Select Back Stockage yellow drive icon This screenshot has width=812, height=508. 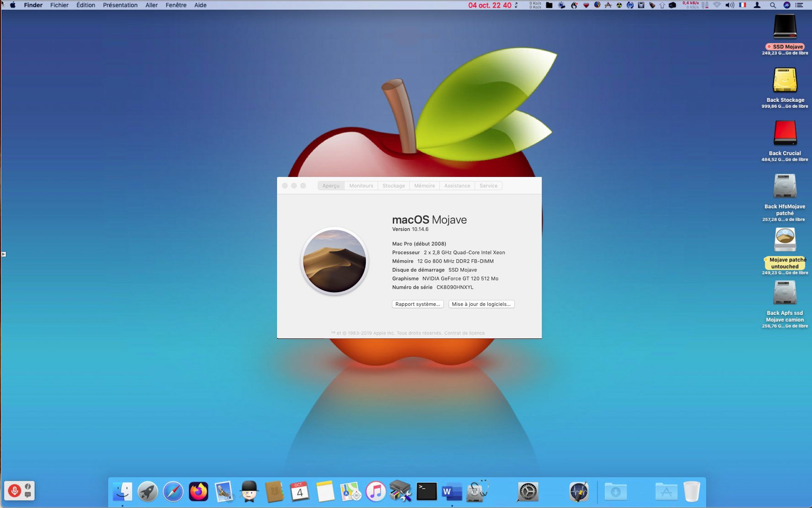tap(785, 80)
